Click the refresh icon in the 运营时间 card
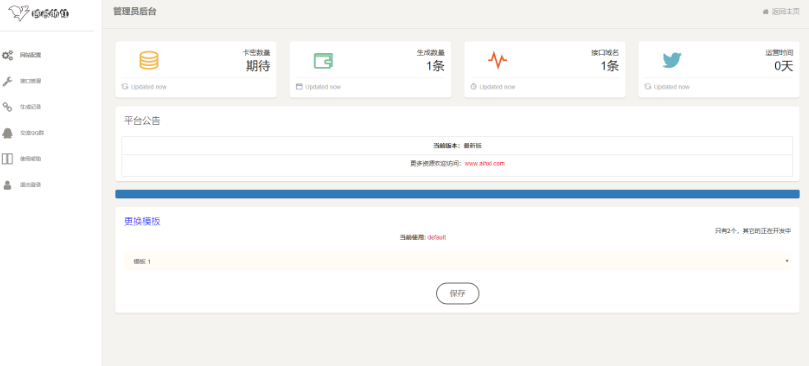 click(x=648, y=87)
